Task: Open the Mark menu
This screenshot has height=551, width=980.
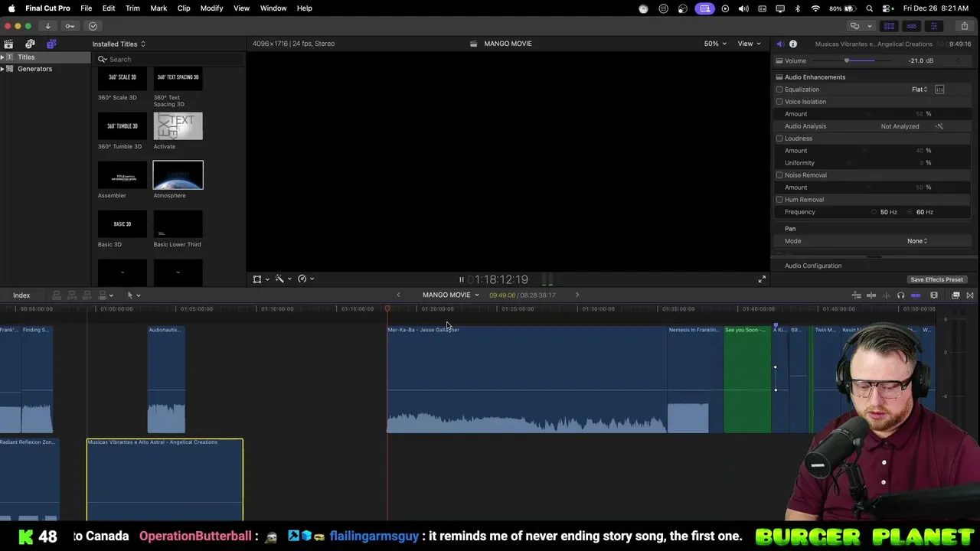Action: click(x=158, y=8)
